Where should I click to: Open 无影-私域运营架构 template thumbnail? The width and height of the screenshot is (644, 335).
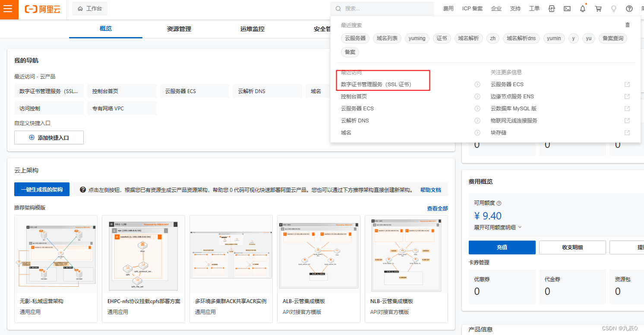56,255
